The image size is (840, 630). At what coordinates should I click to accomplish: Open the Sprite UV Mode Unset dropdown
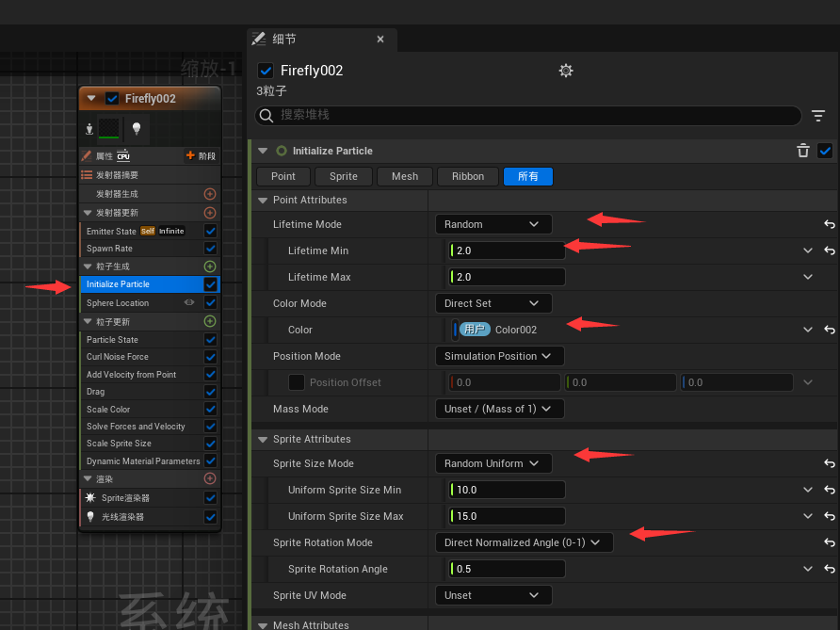pos(493,595)
